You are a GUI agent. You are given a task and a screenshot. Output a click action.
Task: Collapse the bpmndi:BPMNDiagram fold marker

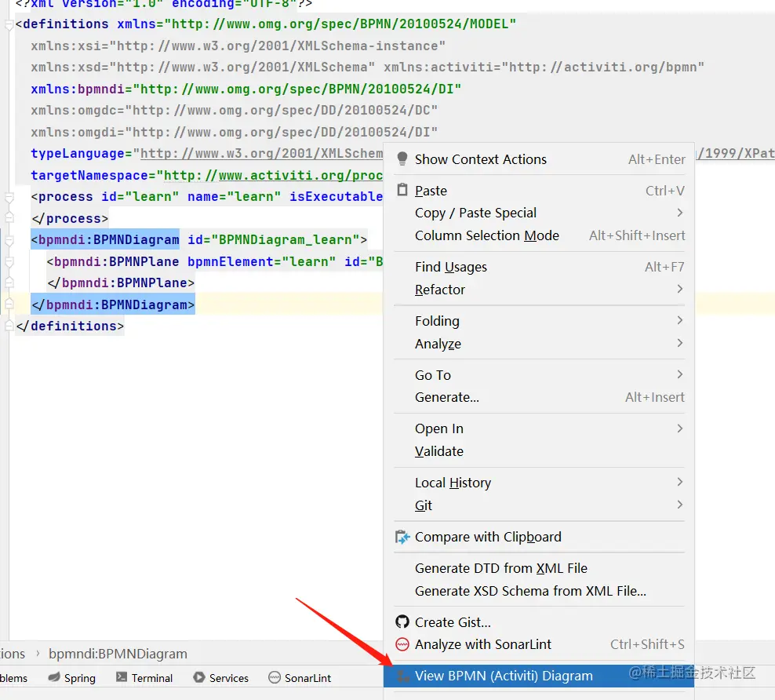(x=9, y=241)
